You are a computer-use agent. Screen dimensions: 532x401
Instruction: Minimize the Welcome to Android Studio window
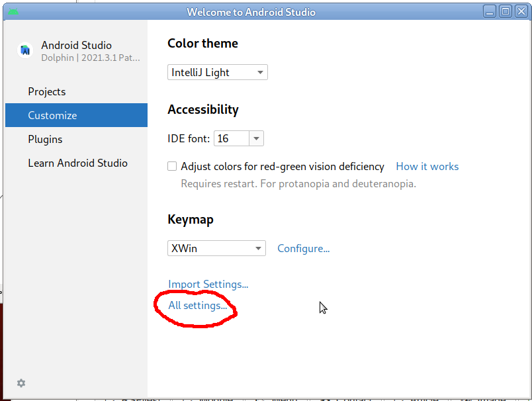(x=489, y=11)
